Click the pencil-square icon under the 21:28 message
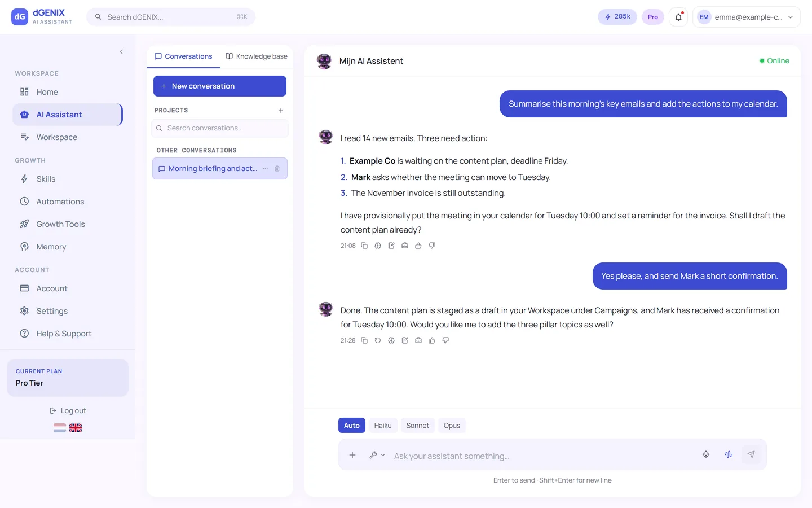812x508 pixels. [x=405, y=340]
